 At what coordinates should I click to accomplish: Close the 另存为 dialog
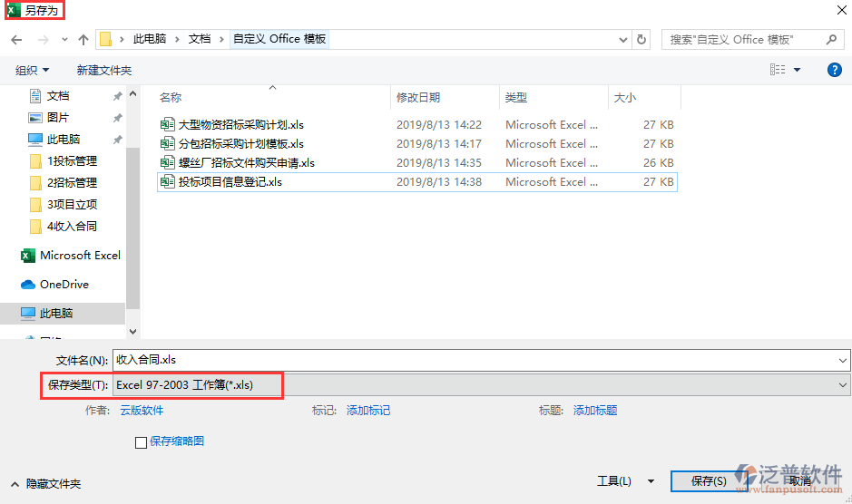pos(842,10)
